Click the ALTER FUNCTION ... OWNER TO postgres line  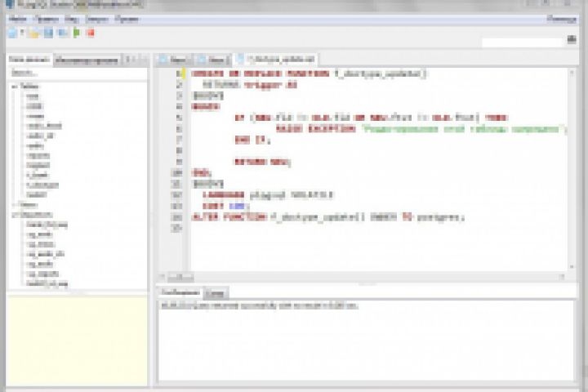pyautogui.click(x=327, y=217)
